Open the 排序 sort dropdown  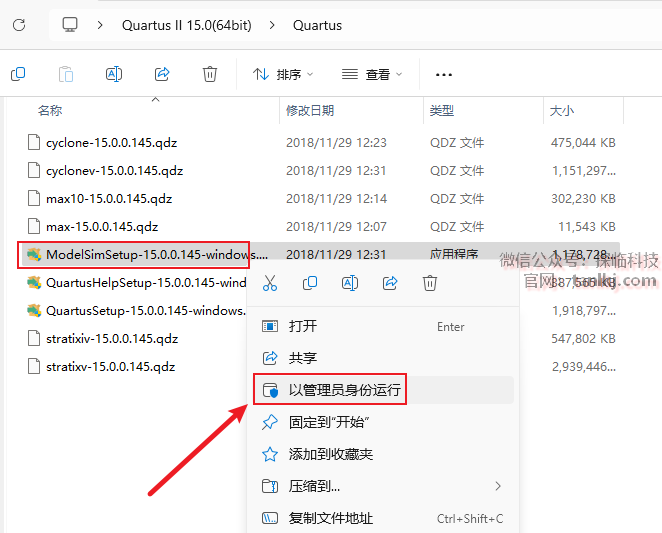283,75
